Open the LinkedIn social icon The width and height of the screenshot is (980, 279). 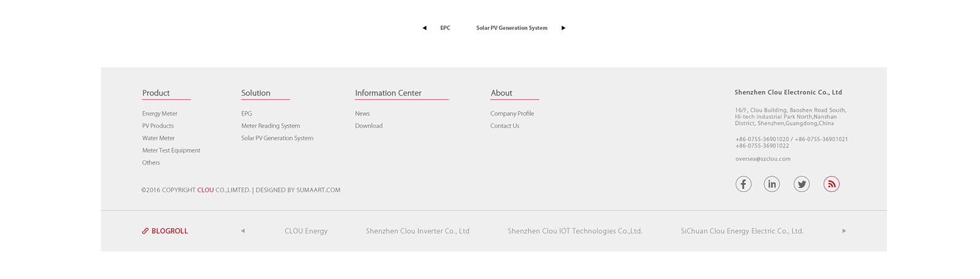[772, 184]
